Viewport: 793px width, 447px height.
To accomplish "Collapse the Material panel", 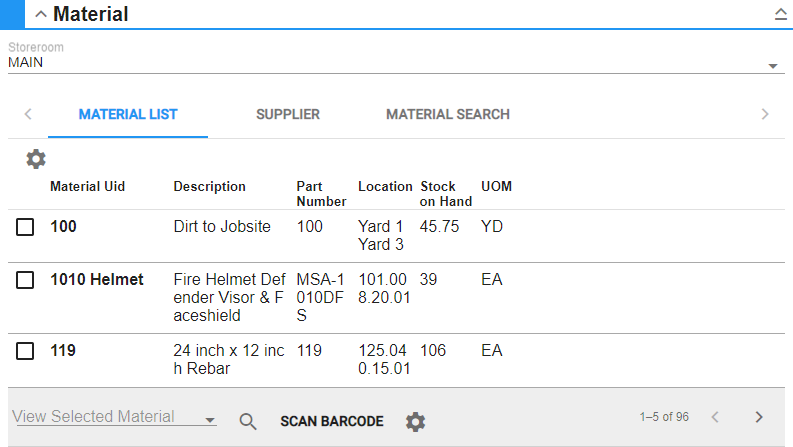I will point(41,15).
